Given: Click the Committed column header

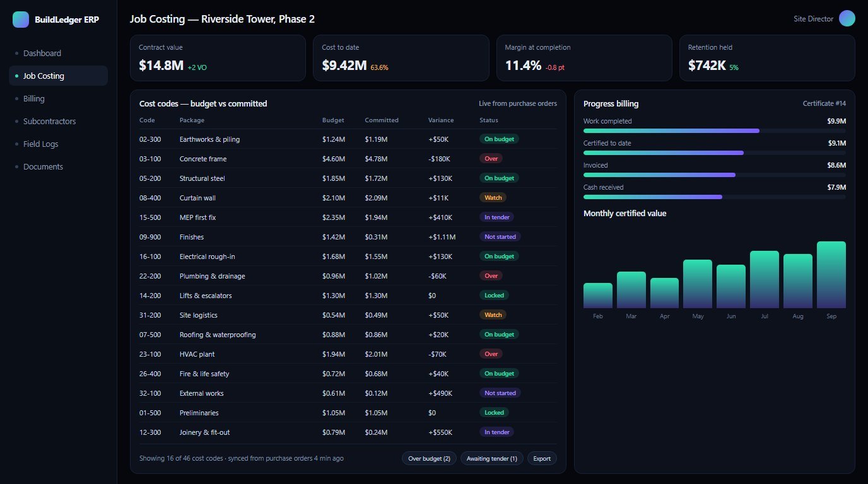Looking at the screenshot, I should (x=382, y=120).
